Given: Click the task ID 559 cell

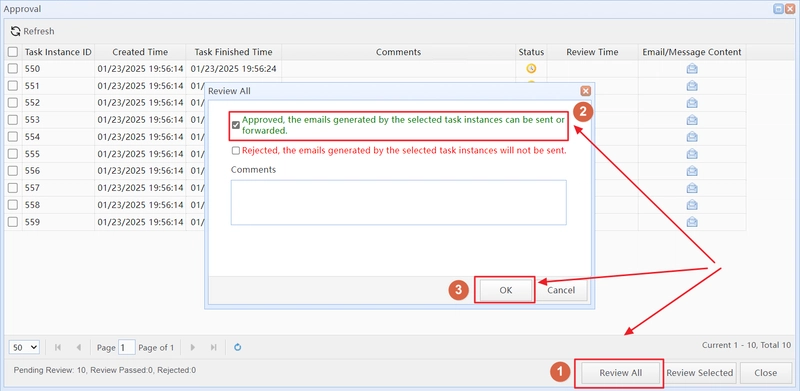Looking at the screenshot, I should [x=58, y=222].
